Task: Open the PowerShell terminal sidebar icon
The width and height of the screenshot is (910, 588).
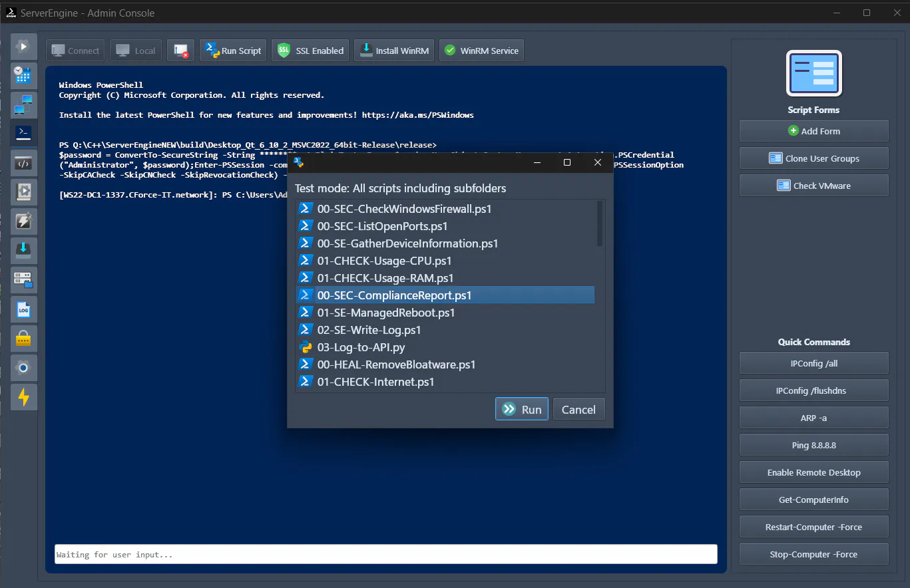Action: tap(24, 132)
